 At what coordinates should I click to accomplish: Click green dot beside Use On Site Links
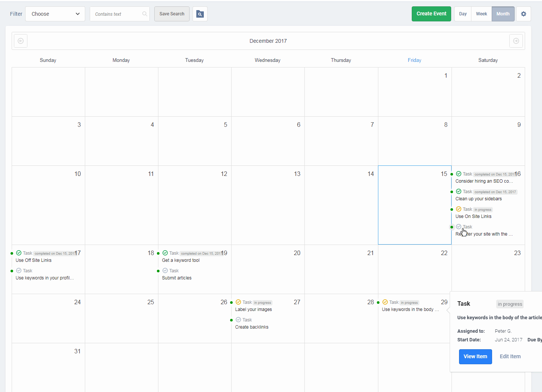pos(452,209)
